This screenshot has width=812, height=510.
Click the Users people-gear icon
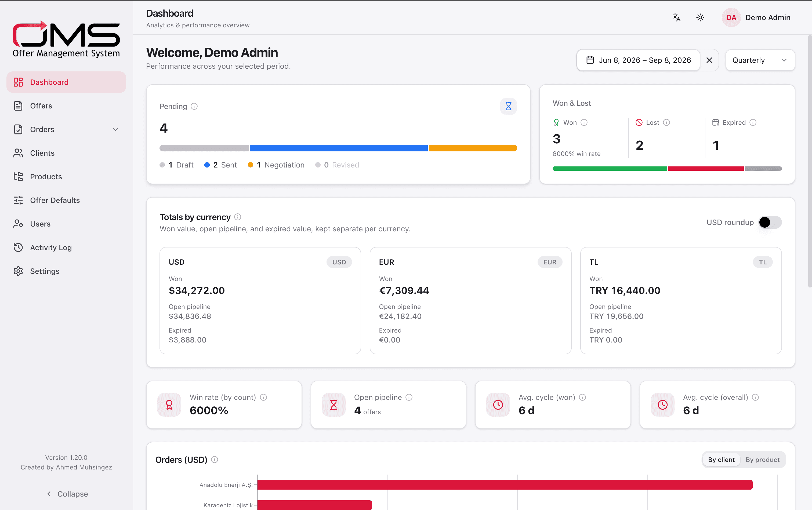click(x=18, y=224)
